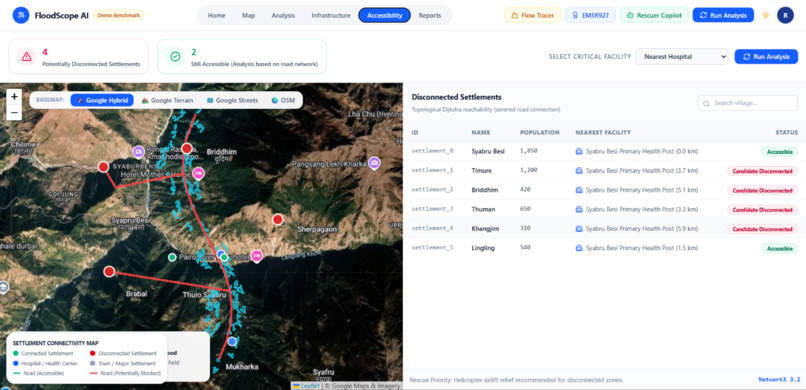The height and width of the screenshot is (390, 806).
Task: Go to the Home tab
Action: tap(216, 15)
